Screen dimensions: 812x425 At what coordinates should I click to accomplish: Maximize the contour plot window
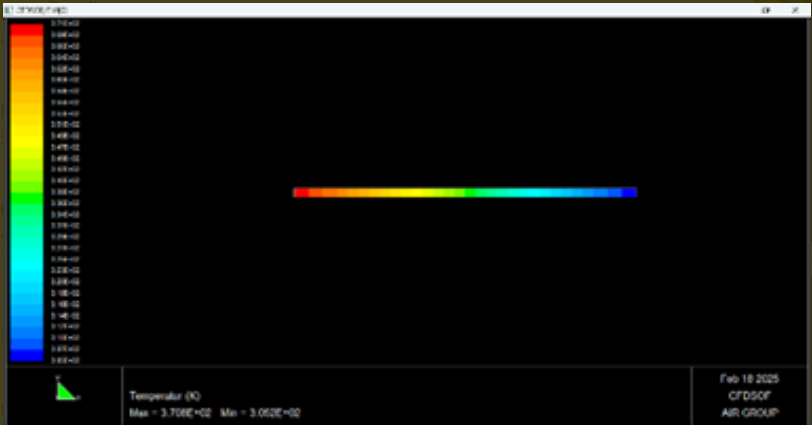point(765,9)
